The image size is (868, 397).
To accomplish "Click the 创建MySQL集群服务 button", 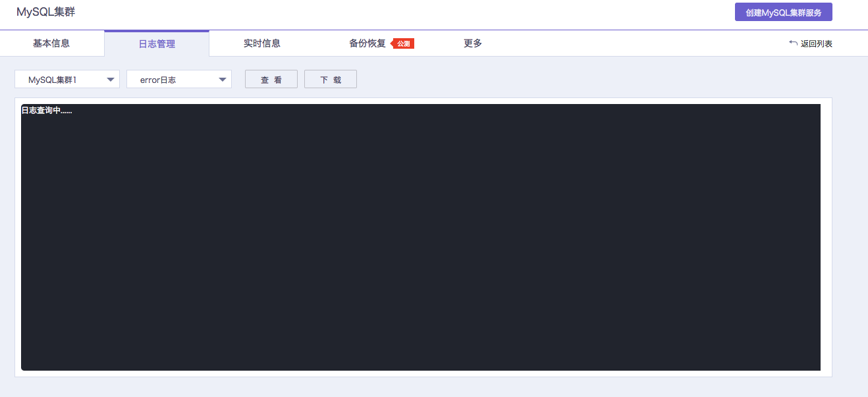I will click(x=784, y=12).
